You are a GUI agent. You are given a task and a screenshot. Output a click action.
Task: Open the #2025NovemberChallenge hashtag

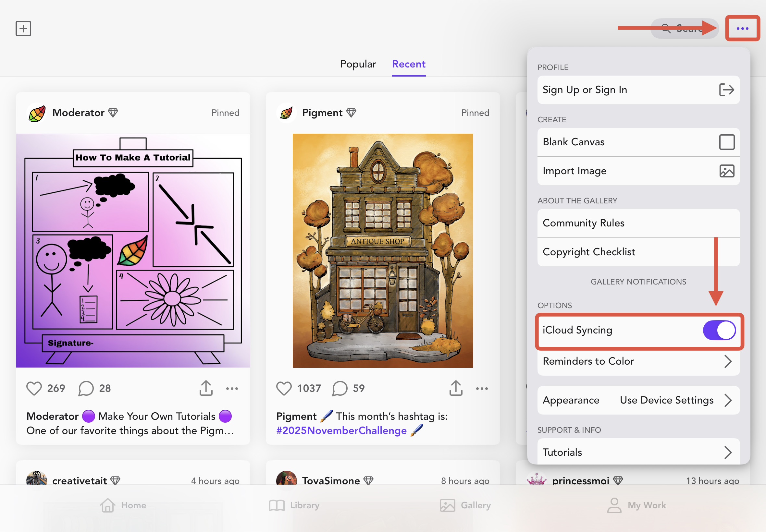pos(341,431)
